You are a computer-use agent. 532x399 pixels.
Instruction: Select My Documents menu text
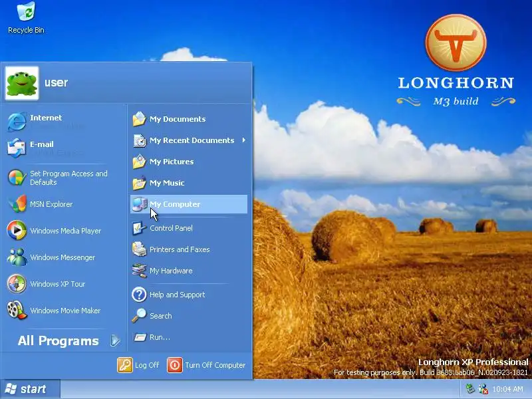[x=178, y=119]
